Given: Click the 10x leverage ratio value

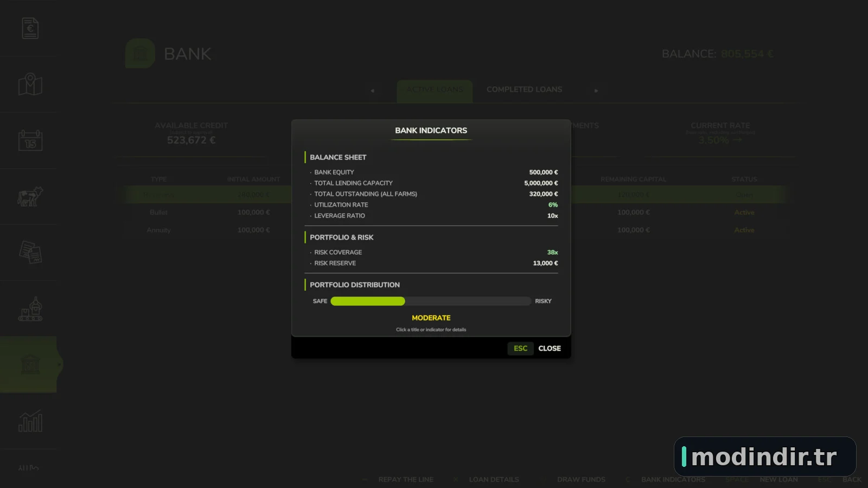Looking at the screenshot, I should (552, 215).
